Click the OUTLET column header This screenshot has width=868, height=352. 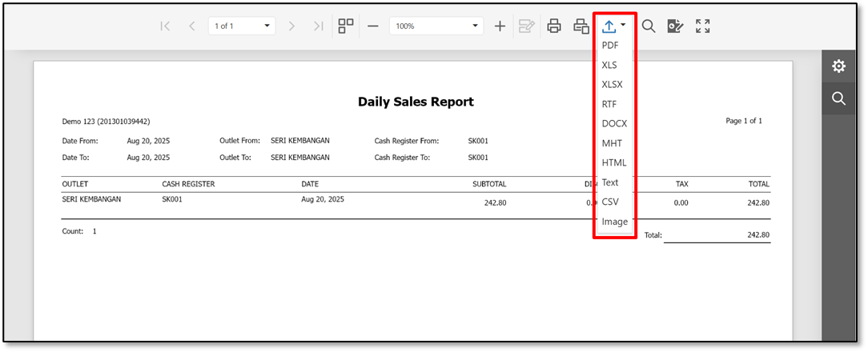[x=75, y=184]
